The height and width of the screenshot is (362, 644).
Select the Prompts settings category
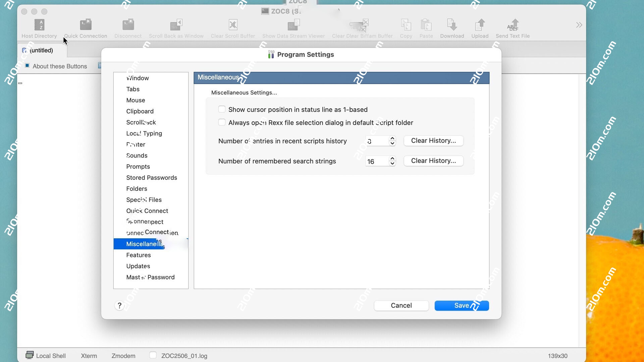coord(151,167)
